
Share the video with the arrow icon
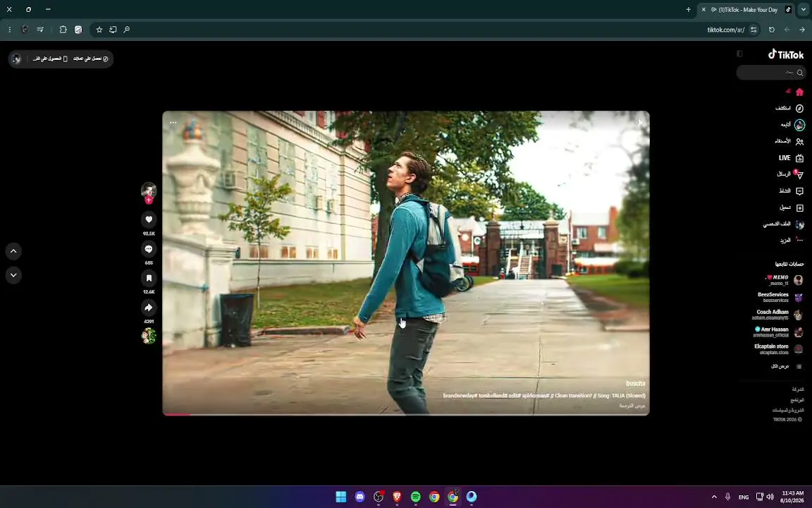point(149,308)
